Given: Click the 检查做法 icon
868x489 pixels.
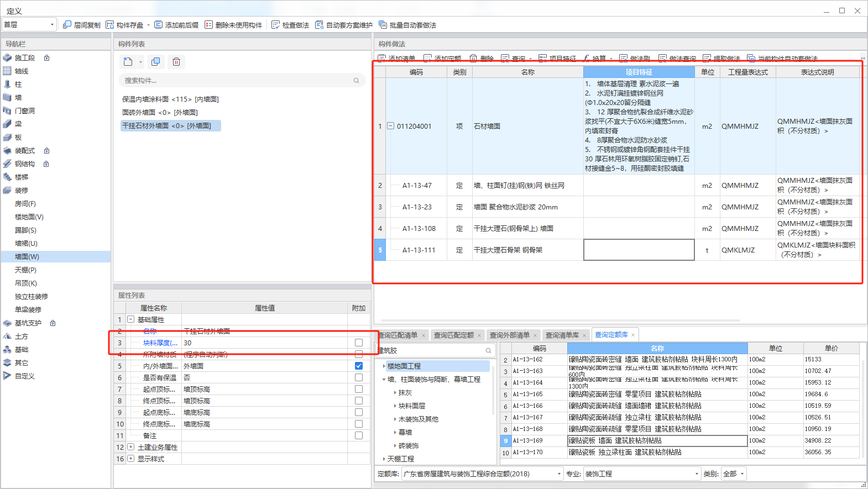Looking at the screenshot, I should (276, 25).
